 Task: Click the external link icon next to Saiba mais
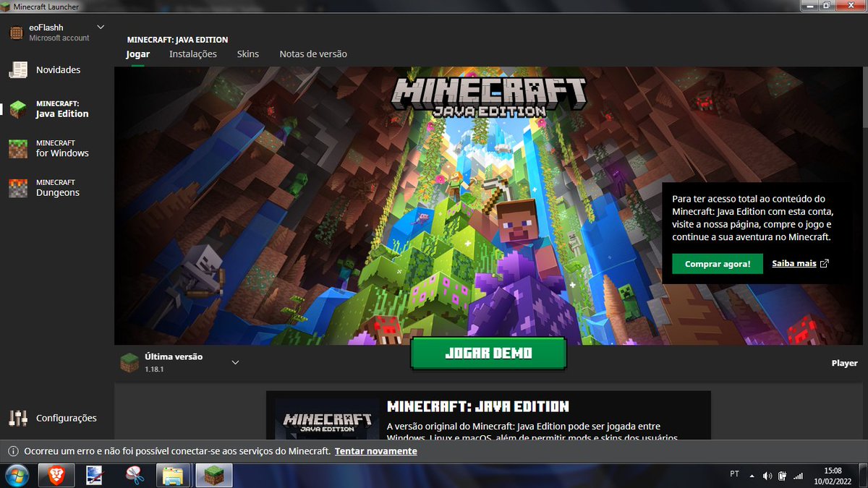pyautogui.click(x=824, y=263)
